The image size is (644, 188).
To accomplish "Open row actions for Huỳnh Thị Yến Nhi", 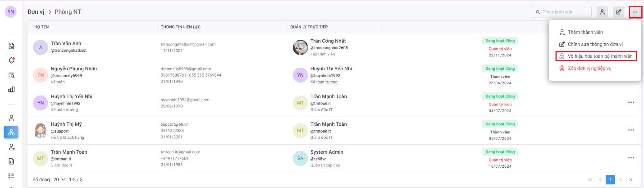I will point(631,102).
